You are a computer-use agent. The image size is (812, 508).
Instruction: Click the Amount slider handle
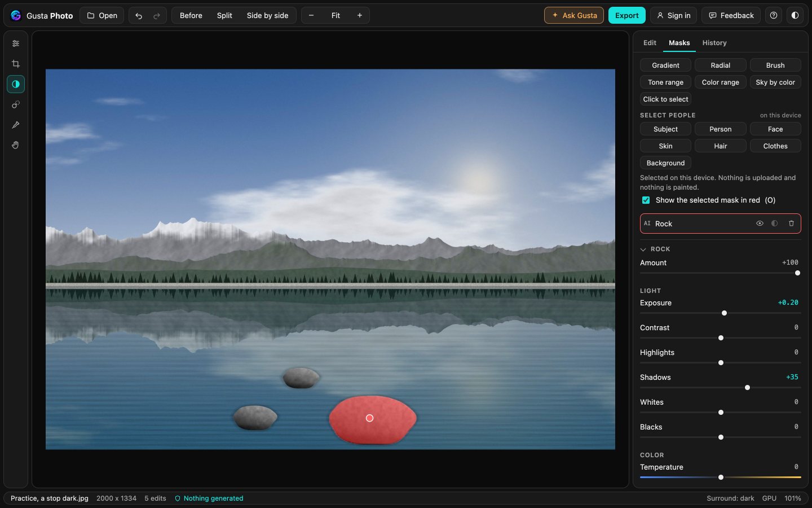(x=798, y=273)
